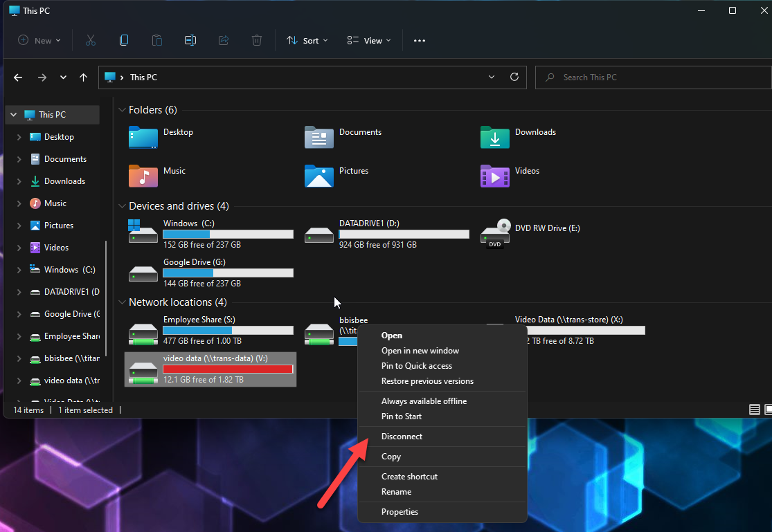The width and height of the screenshot is (772, 532).
Task: Click the Copy icon in the toolbar
Action: (x=123, y=40)
